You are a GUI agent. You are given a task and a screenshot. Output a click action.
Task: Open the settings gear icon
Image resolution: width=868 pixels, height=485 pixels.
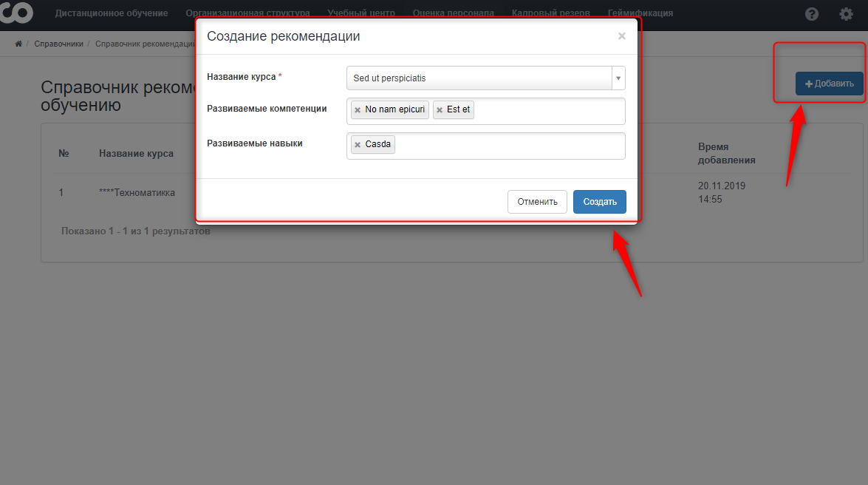coord(846,14)
